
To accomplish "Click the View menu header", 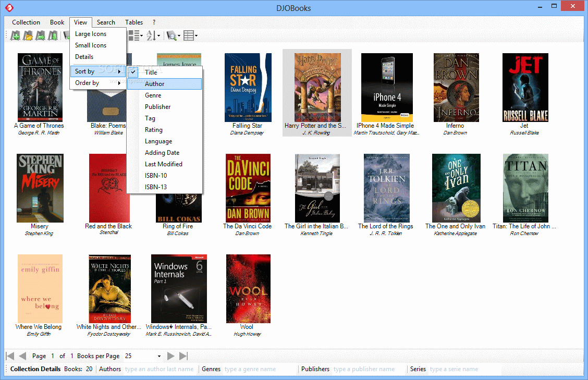I will click(x=80, y=22).
